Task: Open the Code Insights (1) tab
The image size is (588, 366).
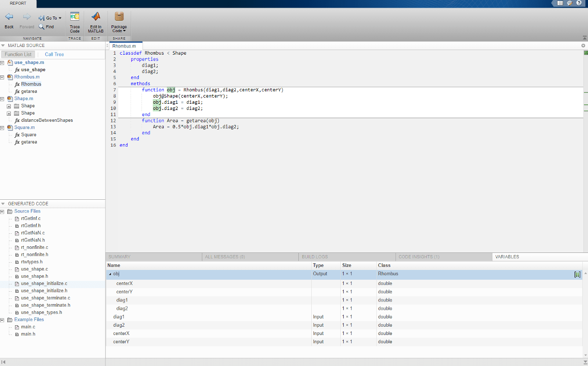Action: tap(419, 257)
